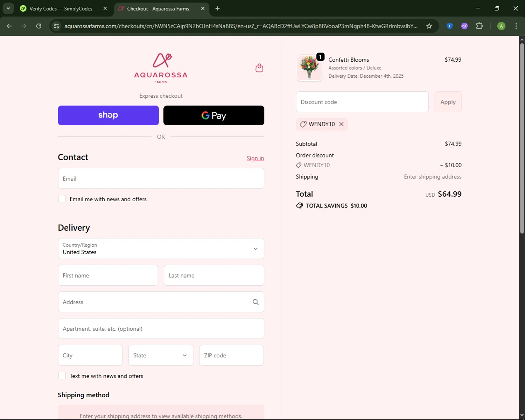Open the Extensions puzzle icon
Screen dimensions: 525x420
click(479, 26)
